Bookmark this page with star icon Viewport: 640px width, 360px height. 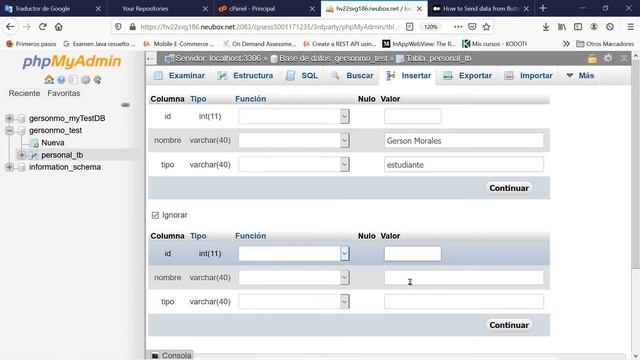click(486, 27)
